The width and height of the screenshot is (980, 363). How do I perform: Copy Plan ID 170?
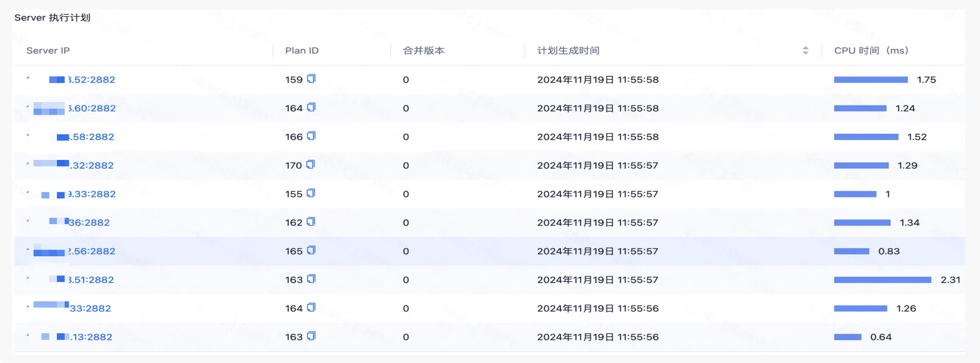pyautogui.click(x=310, y=165)
